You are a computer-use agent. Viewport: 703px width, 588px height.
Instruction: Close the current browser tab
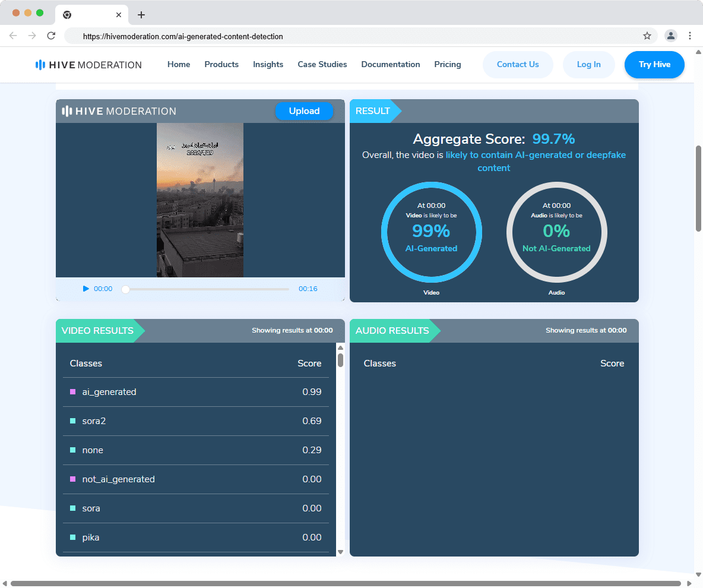(x=119, y=15)
